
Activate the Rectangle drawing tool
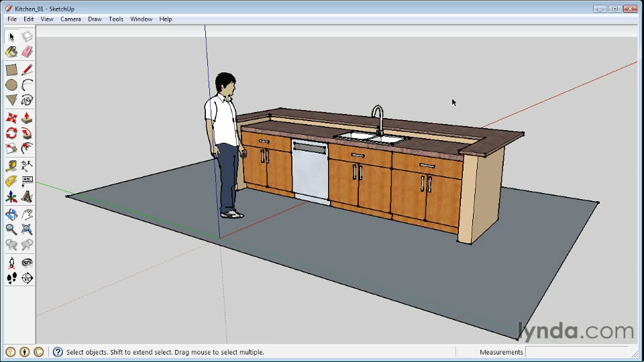click(11, 70)
